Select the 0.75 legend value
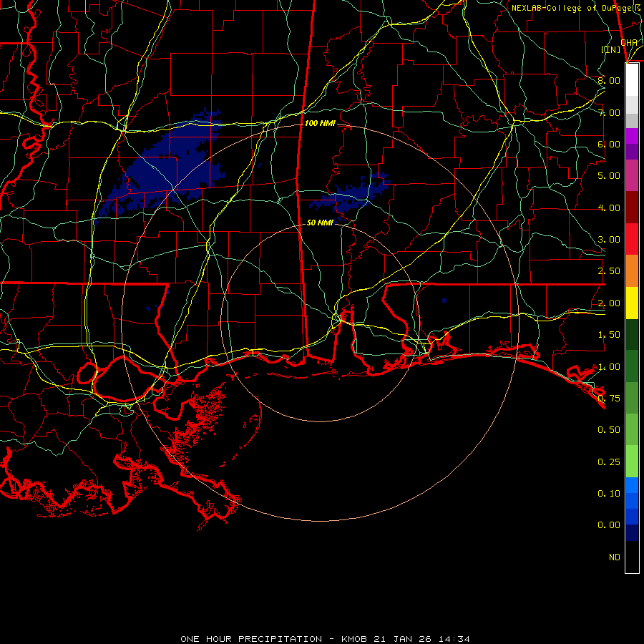This screenshot has width=644, height=644. click(609, 399)
